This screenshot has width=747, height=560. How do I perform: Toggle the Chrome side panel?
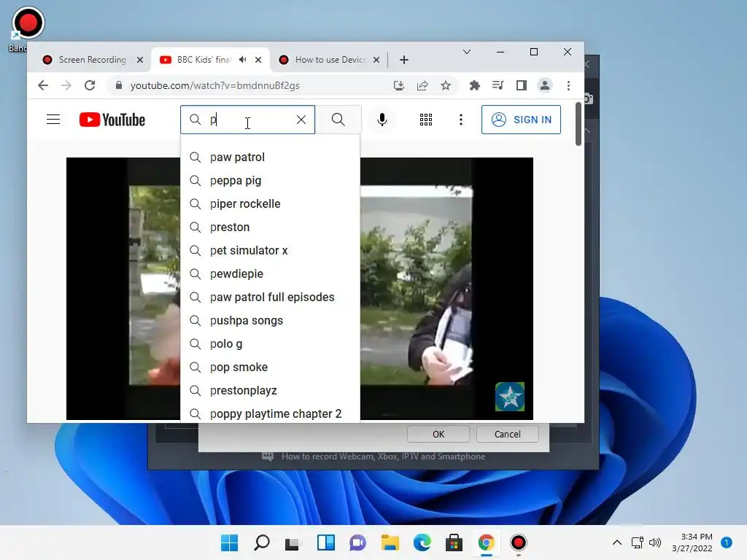click(x=521, y=85)
